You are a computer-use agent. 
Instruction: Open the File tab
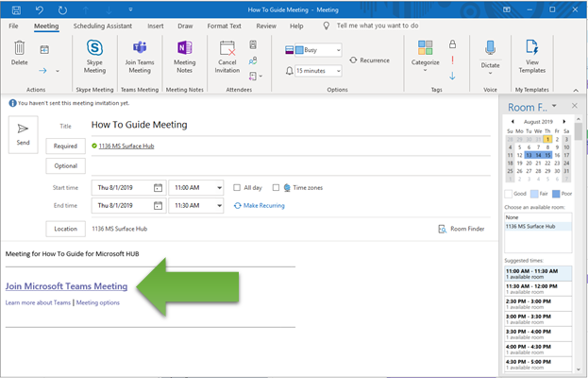[13, 26]
